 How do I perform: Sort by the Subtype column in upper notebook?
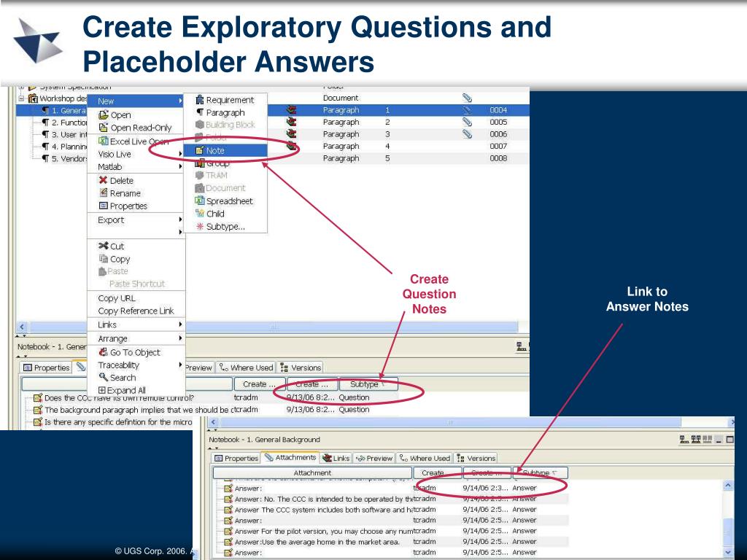(368, 384)
